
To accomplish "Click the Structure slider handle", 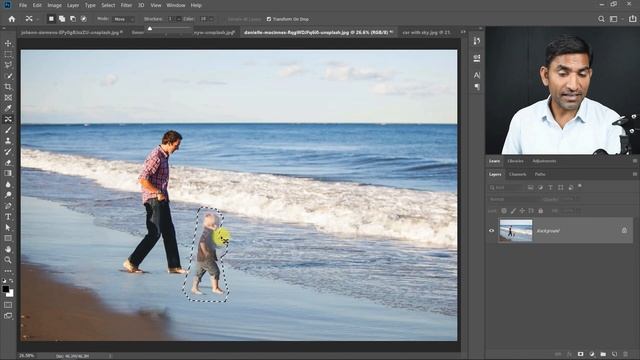I will 150,29.
